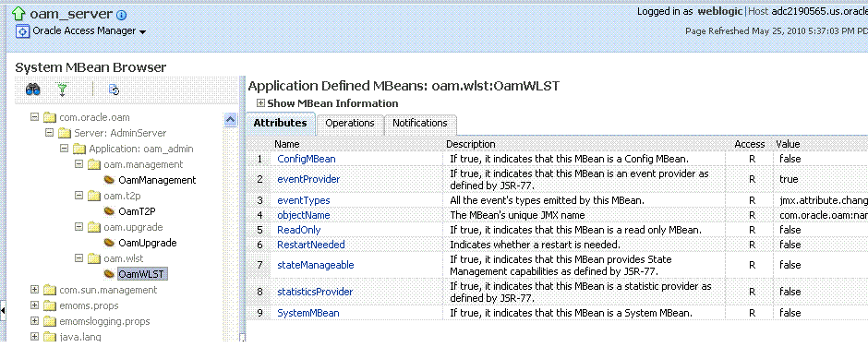The image size is (868, 347).
Task: Collapse the Server: AdminServer node
Action: click(50, 133)
